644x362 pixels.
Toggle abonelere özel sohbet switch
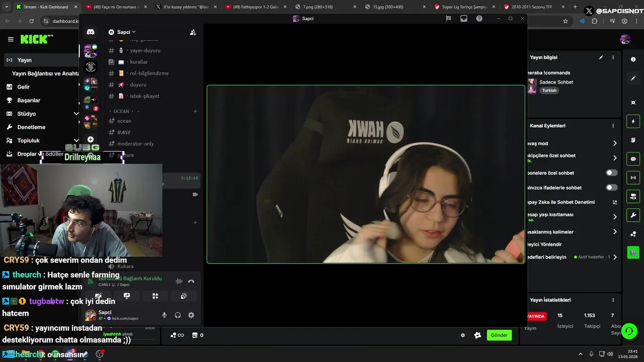pos(612,173)
